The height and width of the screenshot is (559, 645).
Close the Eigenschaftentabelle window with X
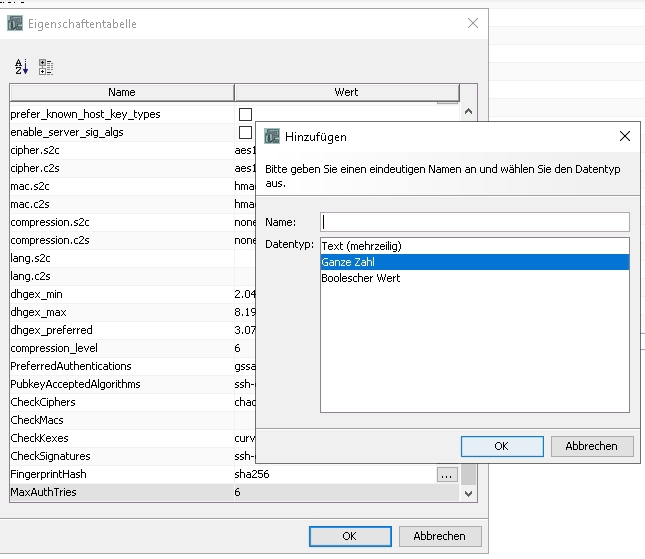point(473,23)
